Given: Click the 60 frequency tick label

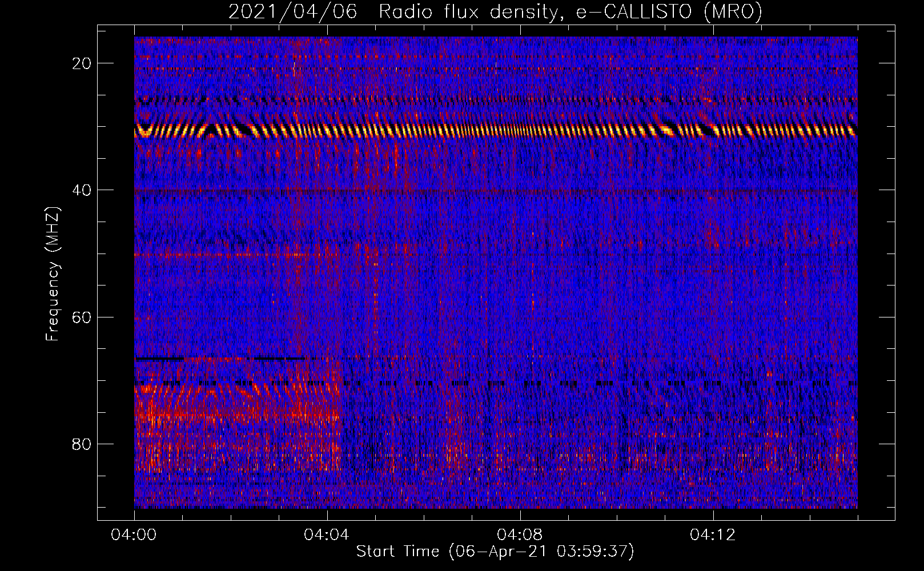Looking at the screenshot, I should point(82,317).
